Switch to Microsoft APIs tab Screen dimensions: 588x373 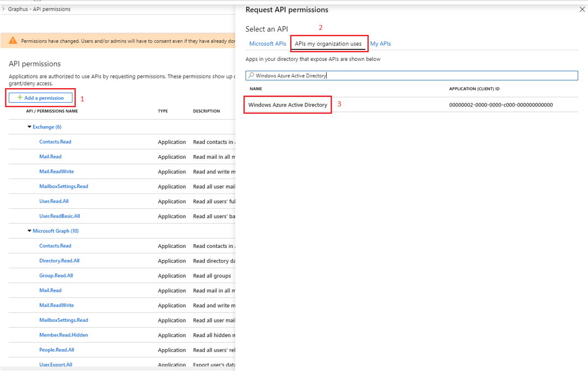point(267,43)
